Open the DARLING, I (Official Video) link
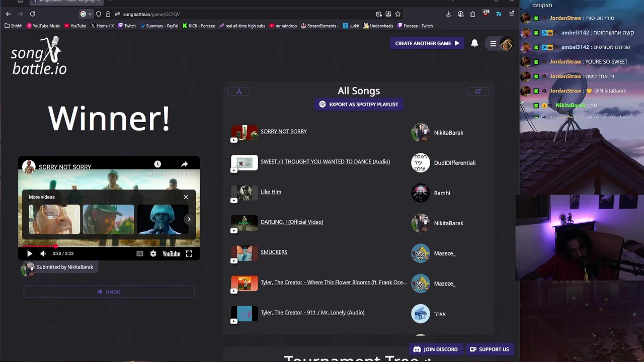This screenshot has height=362, width=644. (292, 222)
